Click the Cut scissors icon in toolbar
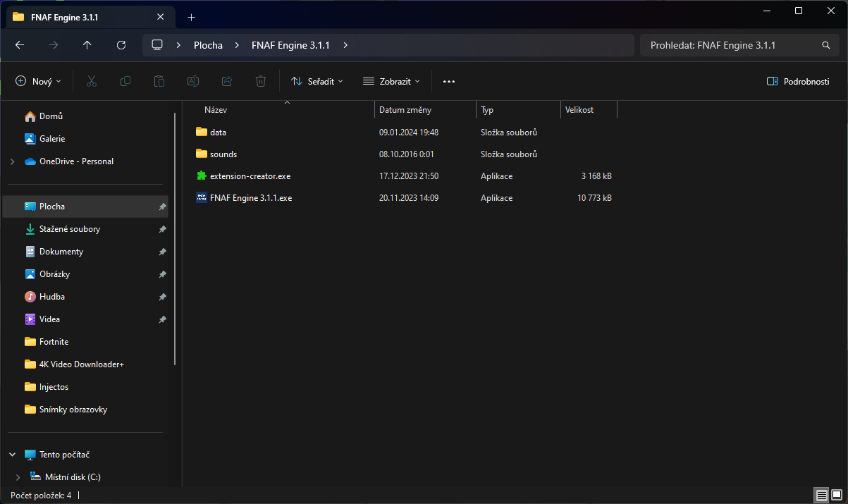Screen dimensions: 848x504 tap(91, 81)
